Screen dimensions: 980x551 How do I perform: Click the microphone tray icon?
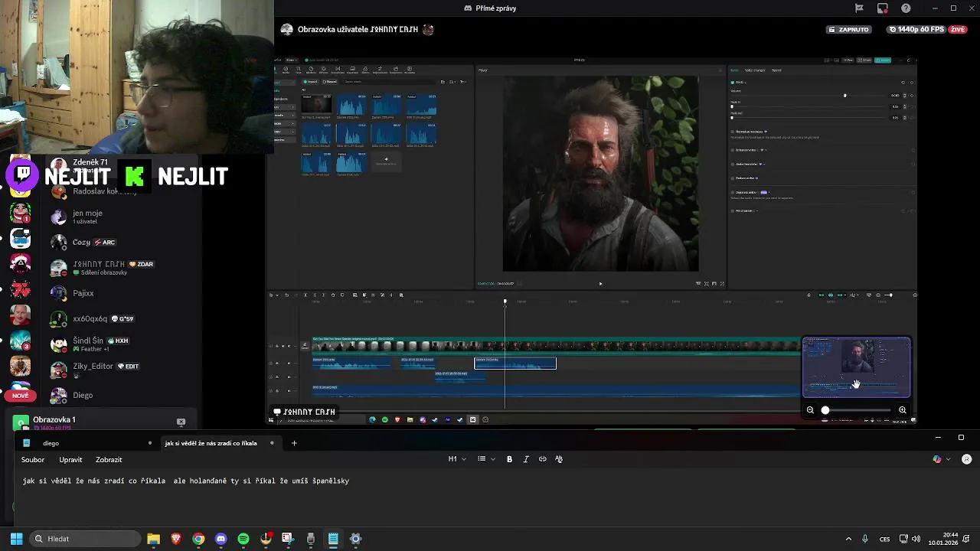pyautogui.click(x=865, y=539)
